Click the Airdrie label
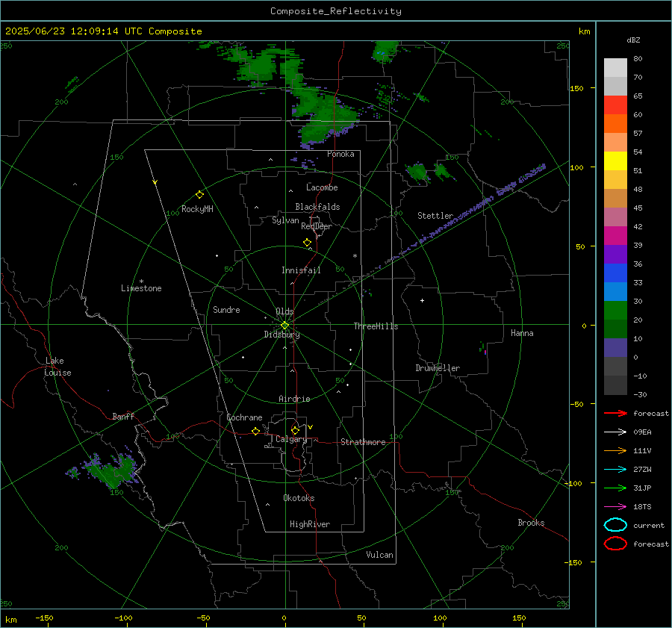672x628 pixels. pos(294,399)
